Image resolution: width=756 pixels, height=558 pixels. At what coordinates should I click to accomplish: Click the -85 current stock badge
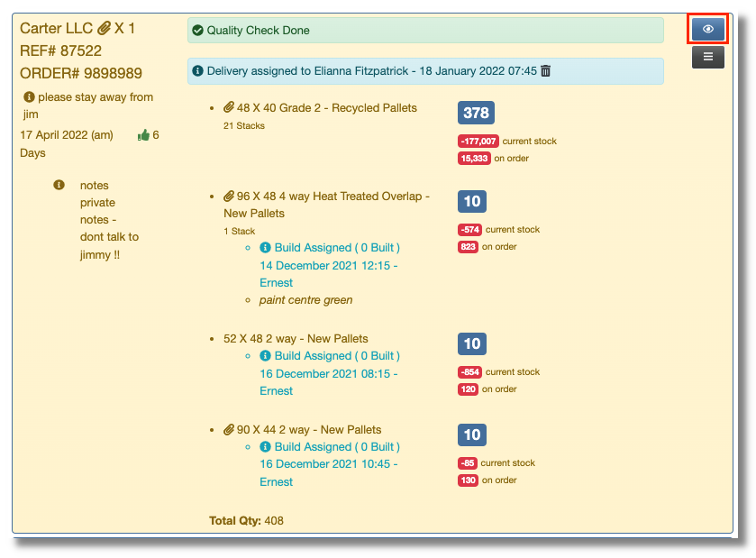click(x=467, y=463)
